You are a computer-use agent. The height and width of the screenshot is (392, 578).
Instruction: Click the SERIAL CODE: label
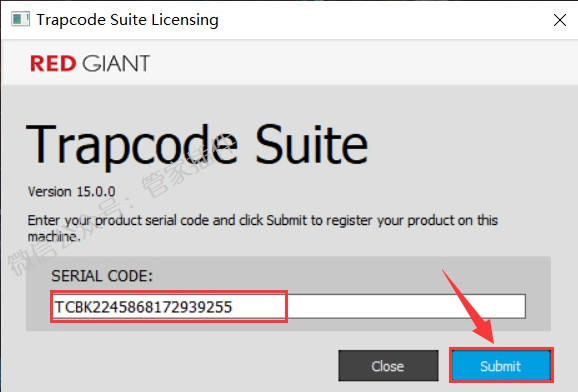[x=102, y=276]
